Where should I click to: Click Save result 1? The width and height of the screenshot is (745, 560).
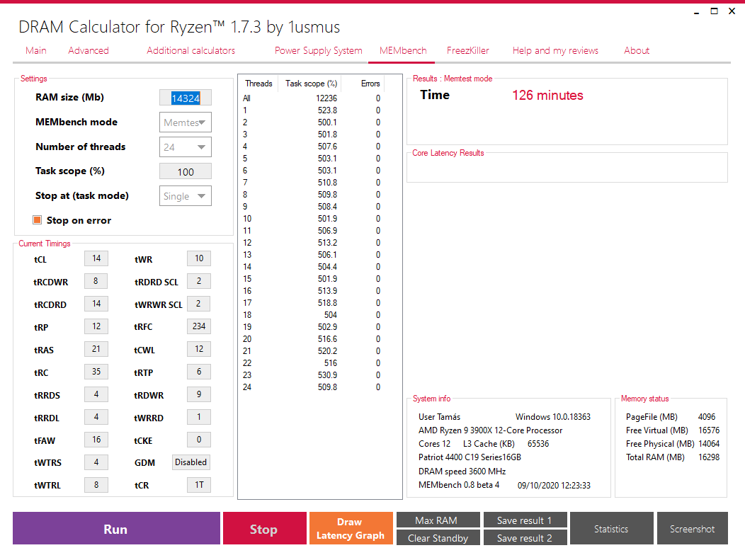(x=525, y=520)
